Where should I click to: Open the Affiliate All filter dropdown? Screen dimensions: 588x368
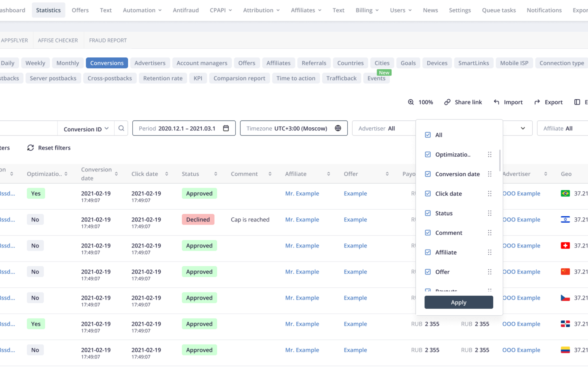click(x=563, y=128)
